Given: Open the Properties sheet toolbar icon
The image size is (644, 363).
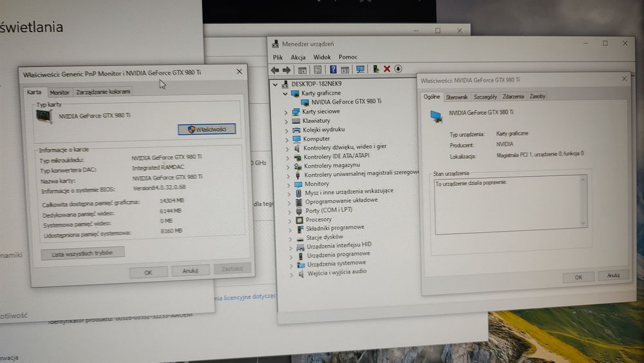Looking at the screenshot, I should (x=317, y=70).
